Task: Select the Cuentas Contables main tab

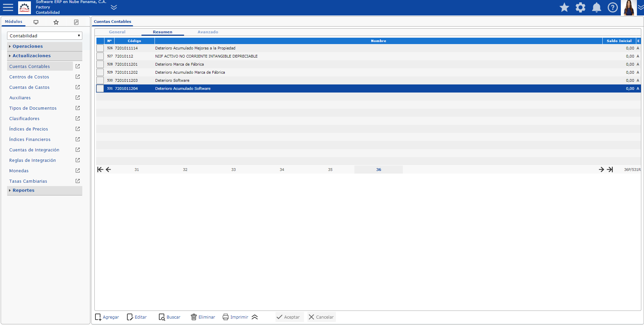Action: click(x=113, y=22)
